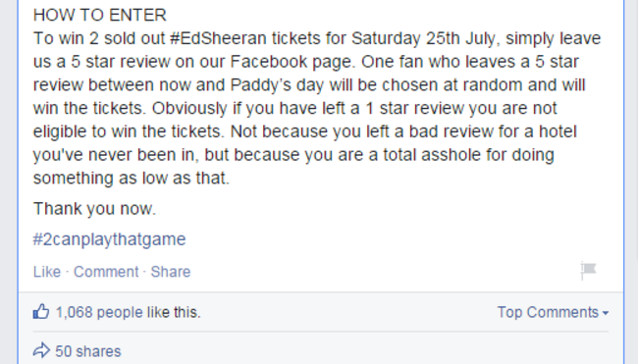This screenshot has height=364, width=638.
Task: Click the 'something as low as that.' line
Action: click(132, 179)
